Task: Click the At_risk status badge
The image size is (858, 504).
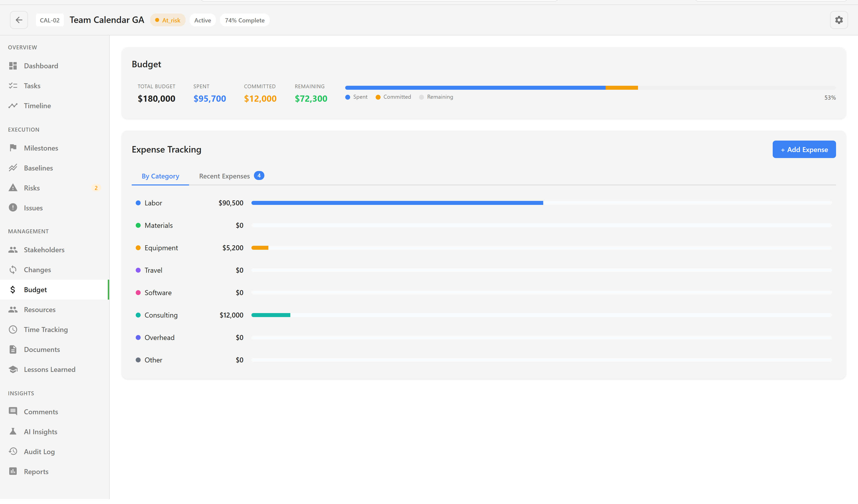Action: [x=168, y=20]
